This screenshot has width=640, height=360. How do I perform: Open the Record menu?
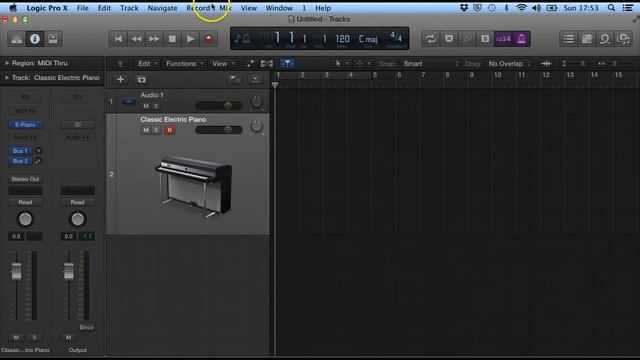point(199,8)
